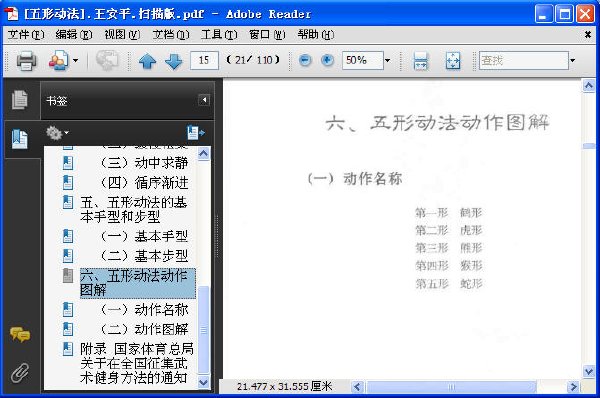
Task: Click the page count text (21/110)
Action: [x=253, y=60]
